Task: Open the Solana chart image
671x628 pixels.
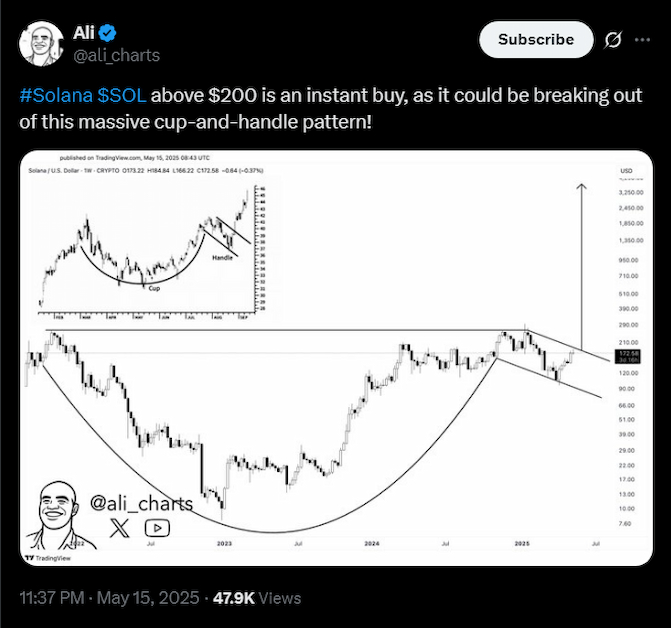Action: tap(336, 358)
